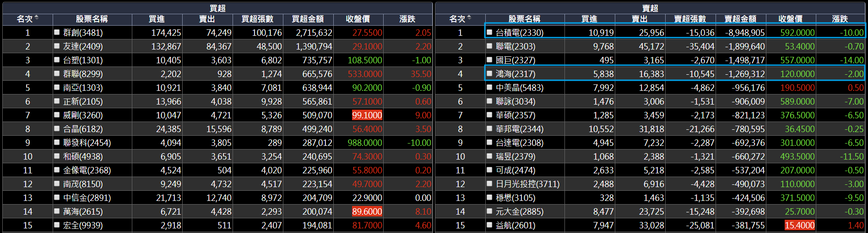Check the box beside 宏全(9939)

(x=57, y=225)
